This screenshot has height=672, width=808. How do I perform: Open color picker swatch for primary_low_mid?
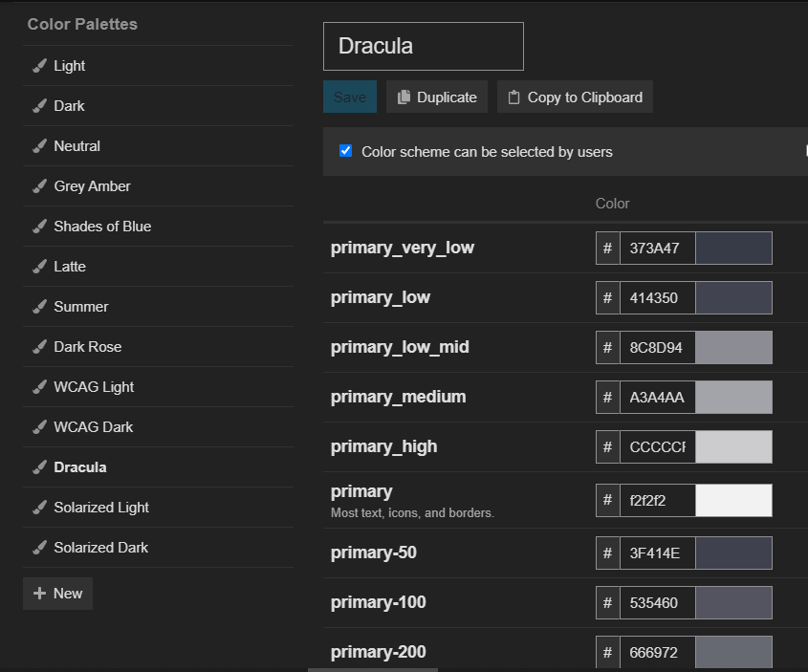click(733, 348)
